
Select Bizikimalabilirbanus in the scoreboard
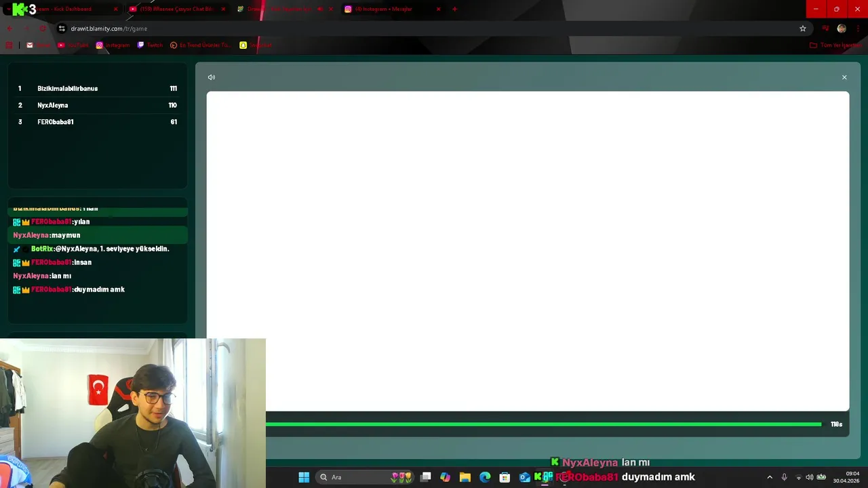[x=98, y=89]
